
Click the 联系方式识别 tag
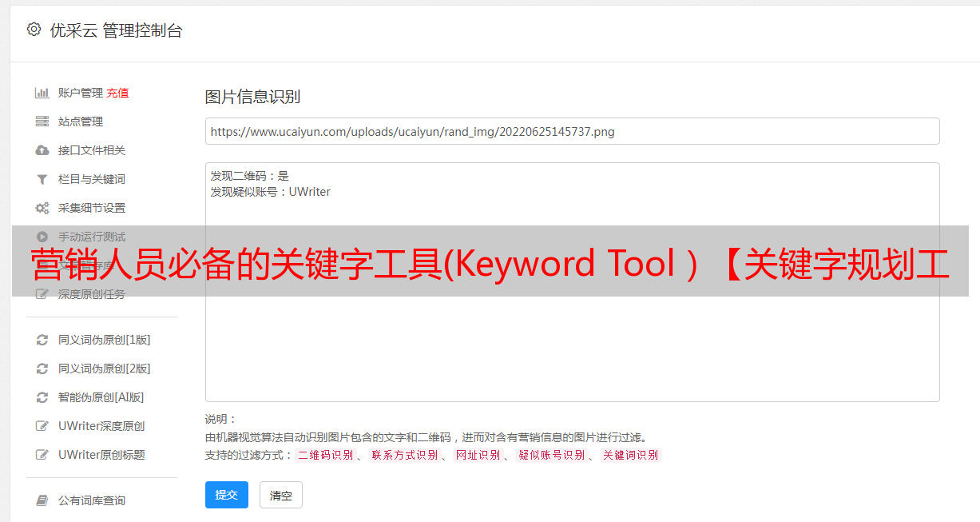(x=404, y=455)
